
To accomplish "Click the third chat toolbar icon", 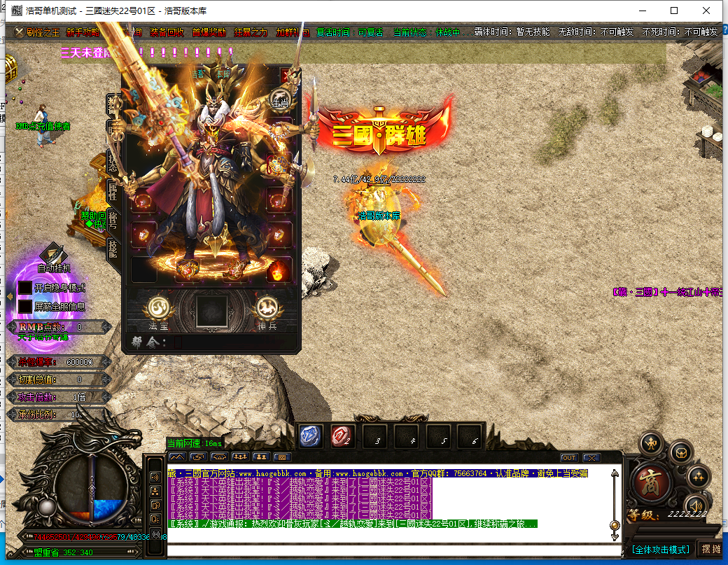I will (219, 457).
